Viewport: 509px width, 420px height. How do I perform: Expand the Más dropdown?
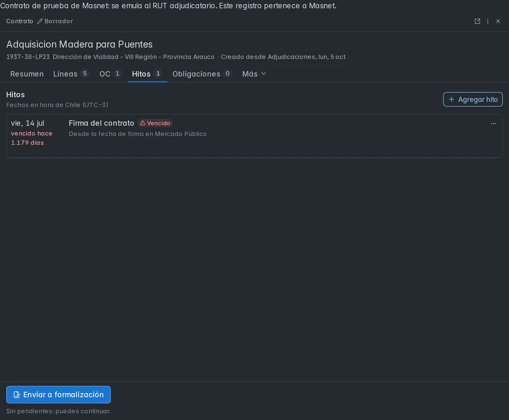coord(254,74)
